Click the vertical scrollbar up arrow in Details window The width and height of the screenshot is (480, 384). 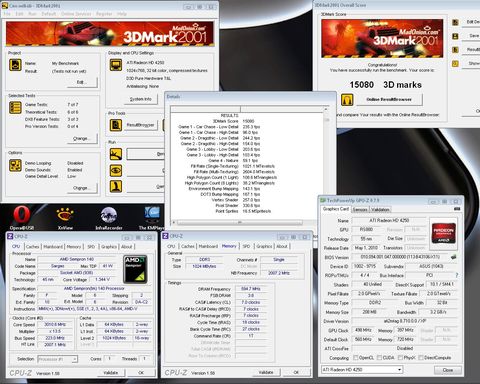[x=326, y=109]
